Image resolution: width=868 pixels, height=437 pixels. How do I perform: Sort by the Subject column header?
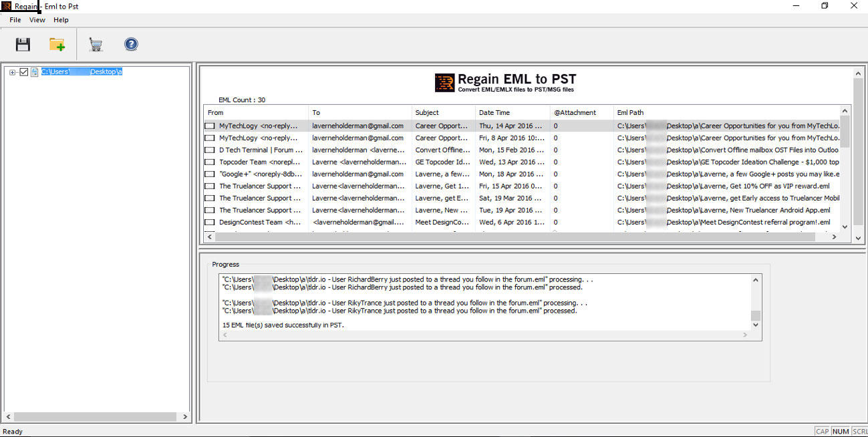pyautogui.click(x=444, y=112)
